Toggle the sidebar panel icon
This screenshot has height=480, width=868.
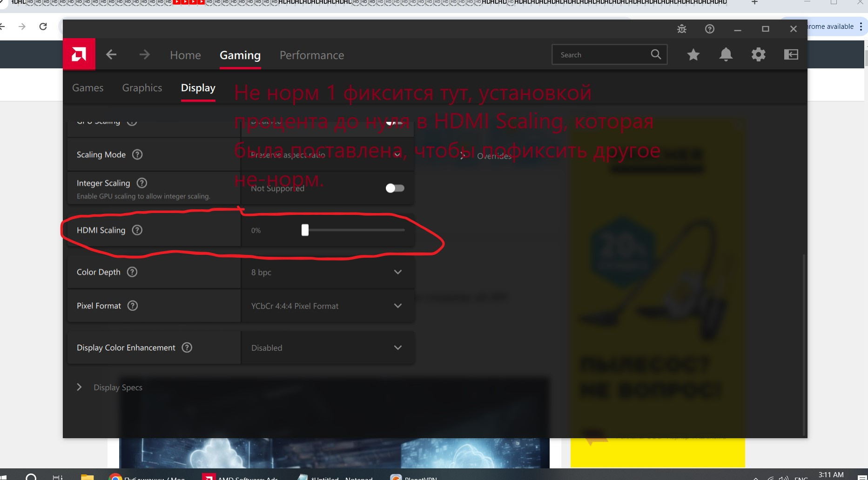791,55
